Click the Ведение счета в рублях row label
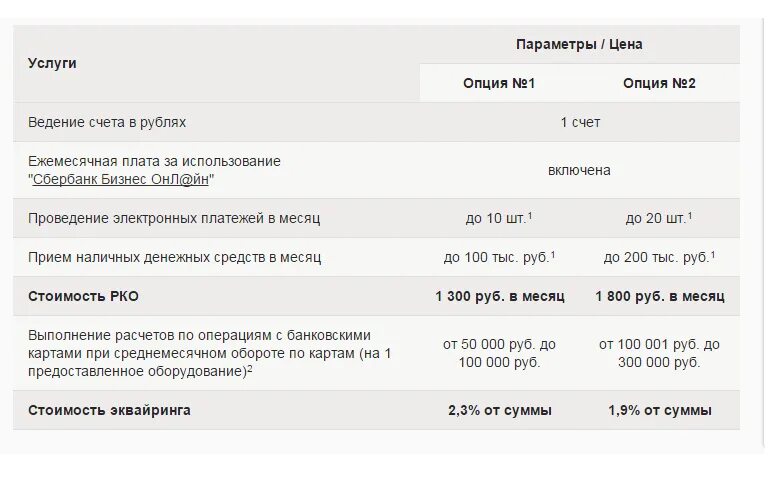This screenshot has width=770, height=500. [107, 122]
